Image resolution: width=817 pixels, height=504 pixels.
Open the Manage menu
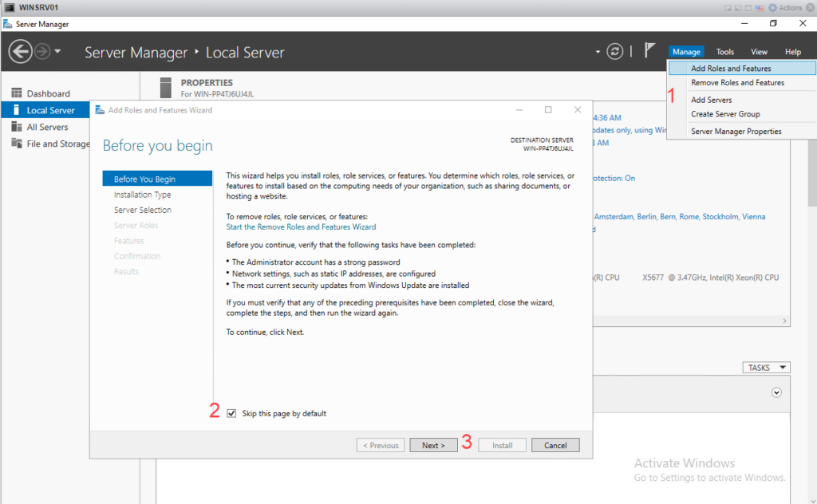point(686,52)
